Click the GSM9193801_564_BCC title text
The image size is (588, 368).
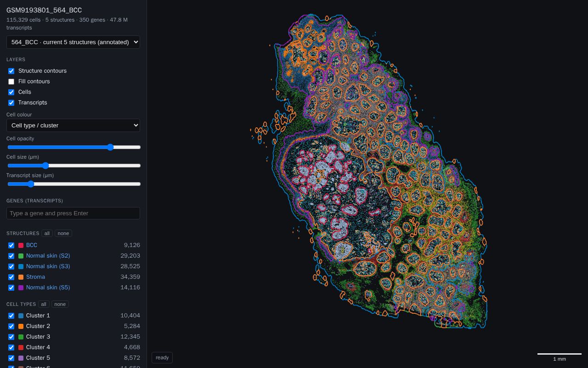coord(44,10)
